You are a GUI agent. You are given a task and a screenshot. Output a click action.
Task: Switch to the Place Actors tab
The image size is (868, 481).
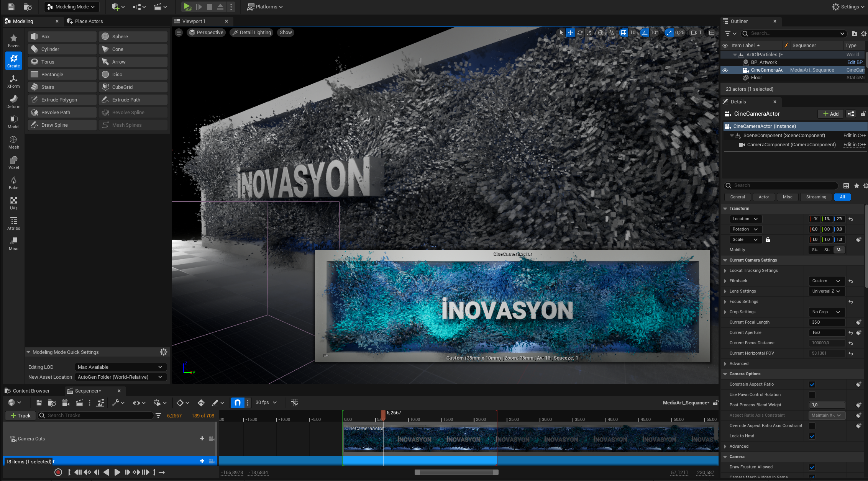pyautogui.click(x=85, y=21)
